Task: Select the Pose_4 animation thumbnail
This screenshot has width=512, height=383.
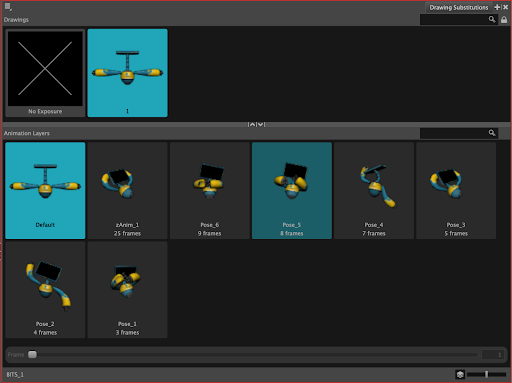Action: coord(374,190)
